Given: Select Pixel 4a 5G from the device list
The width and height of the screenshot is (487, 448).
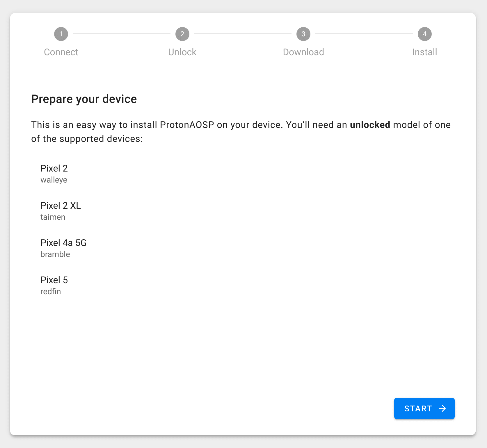Looking at the screenshot, I should 63,243.
